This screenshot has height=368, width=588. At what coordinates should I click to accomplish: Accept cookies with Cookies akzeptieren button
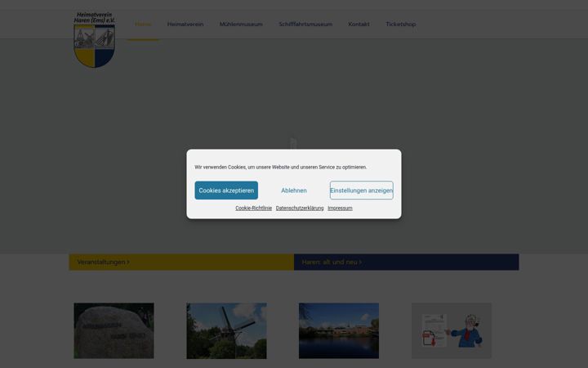point(226,191)
